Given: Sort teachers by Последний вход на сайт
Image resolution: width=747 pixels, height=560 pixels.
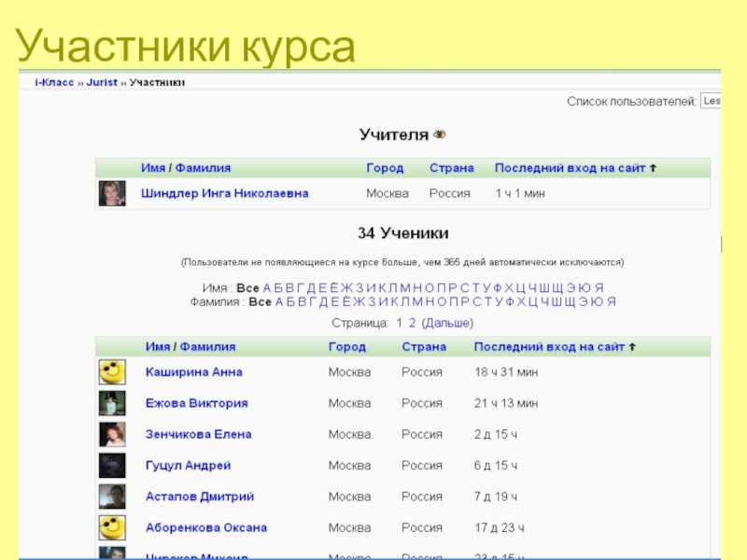Looking at the screenshot, I should pyautogui.click(x=570, y=168).
